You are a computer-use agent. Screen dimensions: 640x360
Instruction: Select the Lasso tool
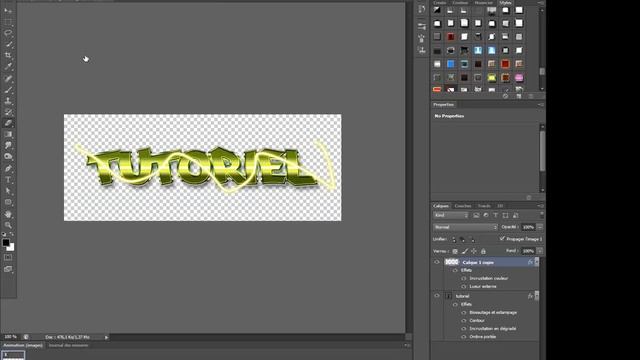click(8, 33)
